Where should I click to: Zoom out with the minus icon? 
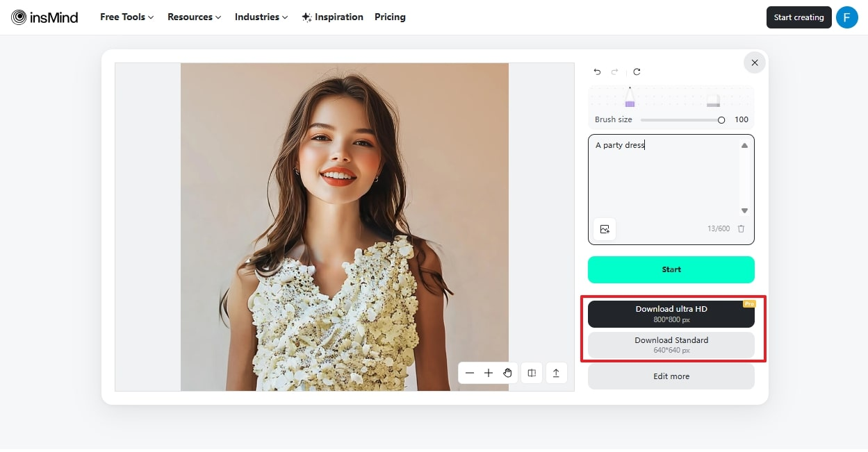pos(470,373)
